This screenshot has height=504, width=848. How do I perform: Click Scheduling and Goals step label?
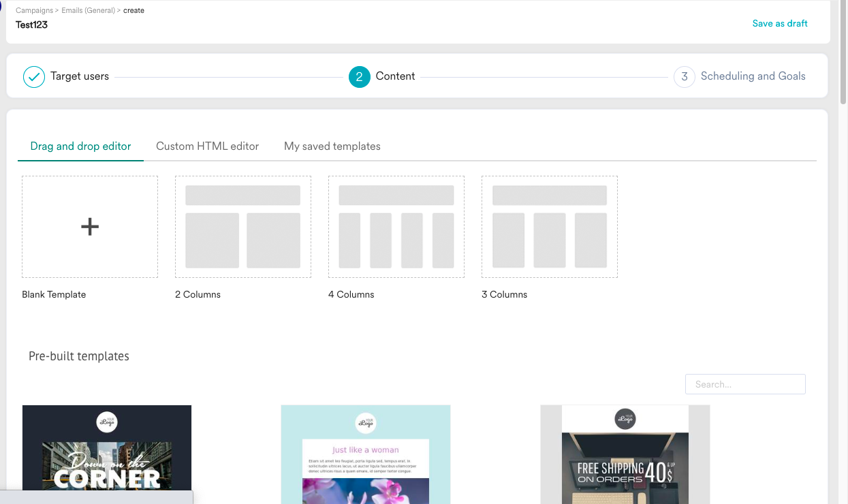coord(753,76)
